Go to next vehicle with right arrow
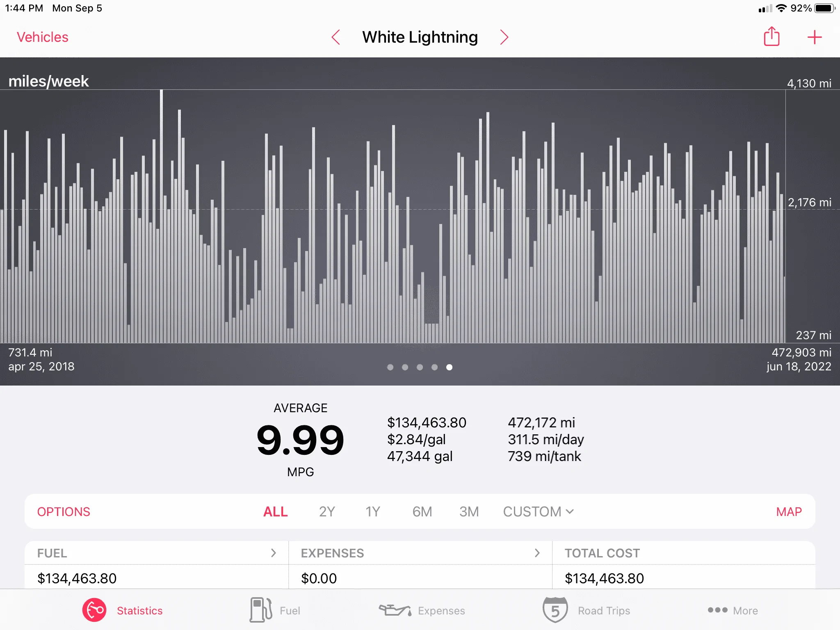The width and height of the screenshot is (840, 630). click(504, 37)
